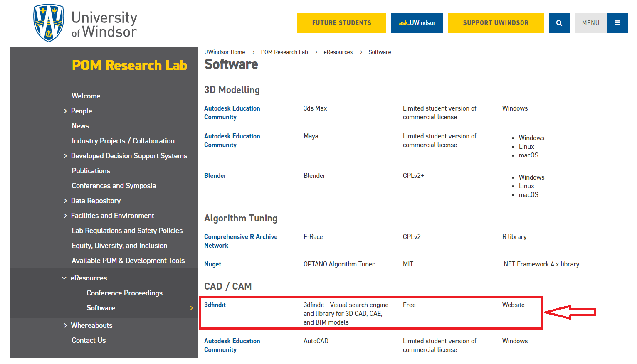Open the hamburger menu icon

click(617, 23)
